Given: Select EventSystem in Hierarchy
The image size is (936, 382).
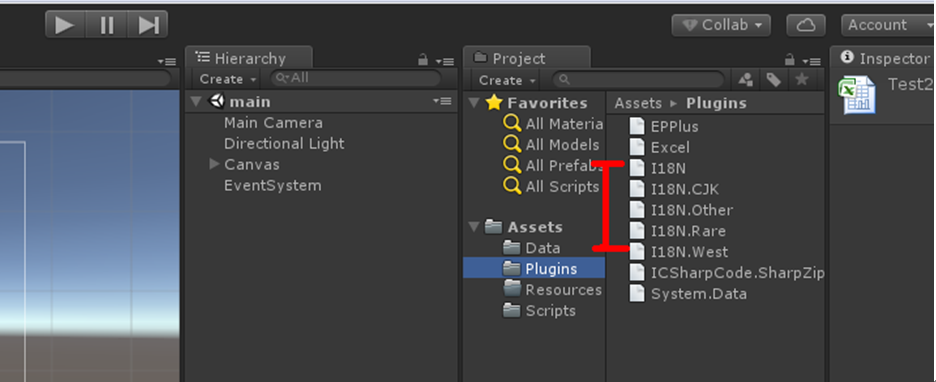Looking at the screenshot, I should click(273, 185).
